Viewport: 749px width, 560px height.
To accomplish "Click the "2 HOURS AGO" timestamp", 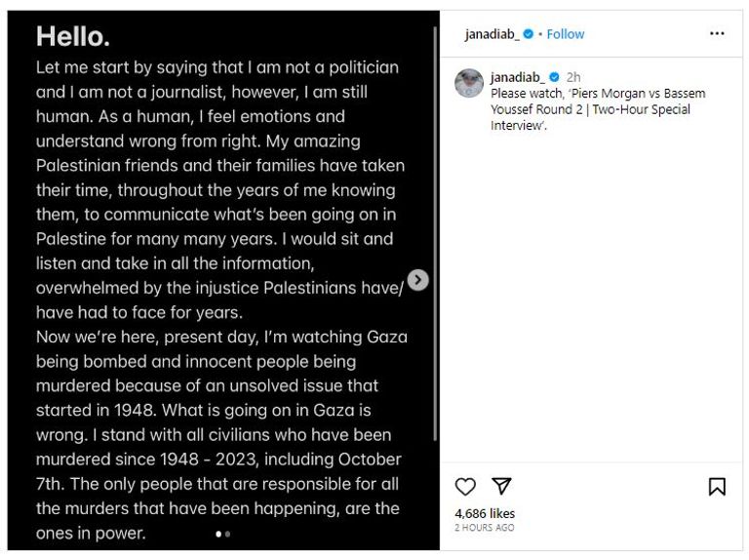I will tap(484, 528).
